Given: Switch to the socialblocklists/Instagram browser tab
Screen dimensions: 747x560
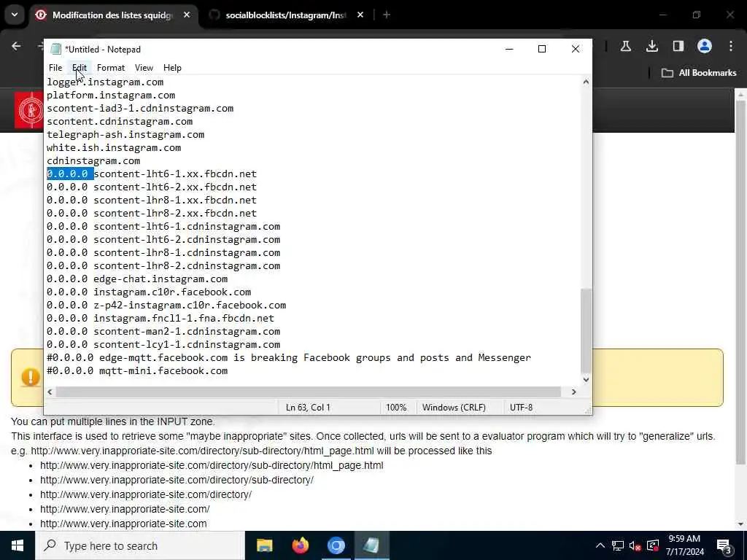Looking at the screenshot, I should click(x=286, y=15).
